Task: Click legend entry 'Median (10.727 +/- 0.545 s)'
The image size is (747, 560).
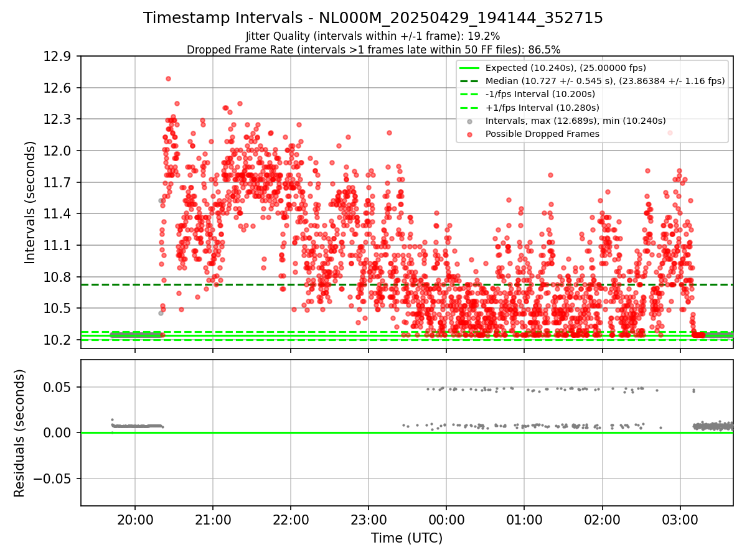Action: pos(605,81)
